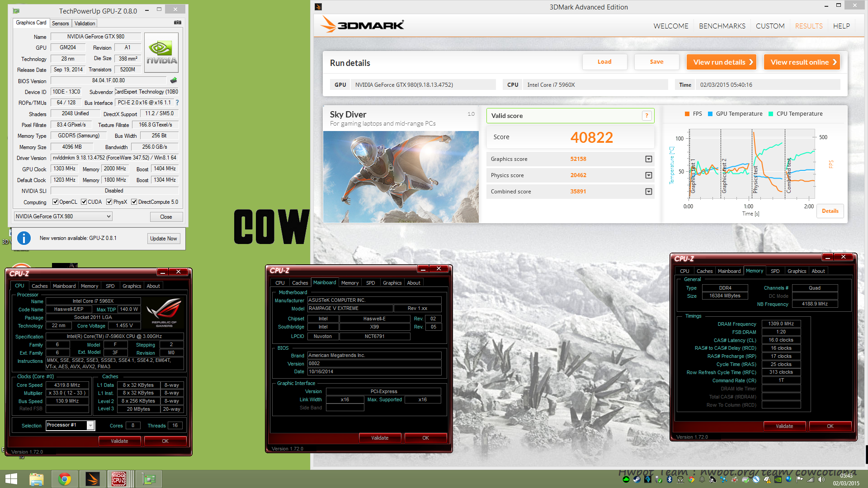
Task: Click View result online button
Action: click(x=802, y=62)
